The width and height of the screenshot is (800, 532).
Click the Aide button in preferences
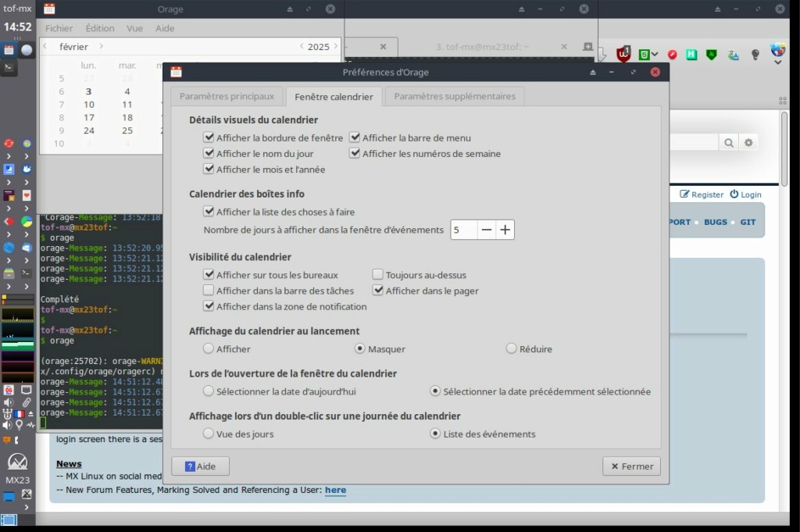point(200,466)
